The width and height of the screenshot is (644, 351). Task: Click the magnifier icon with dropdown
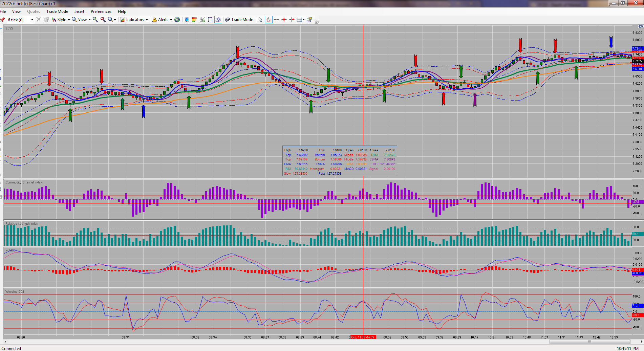110,20
